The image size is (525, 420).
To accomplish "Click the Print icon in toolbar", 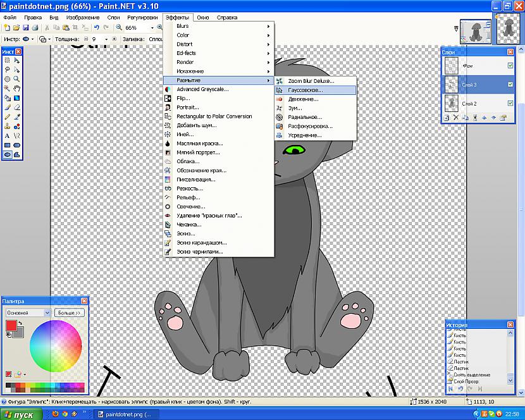I will pos(35,28).
